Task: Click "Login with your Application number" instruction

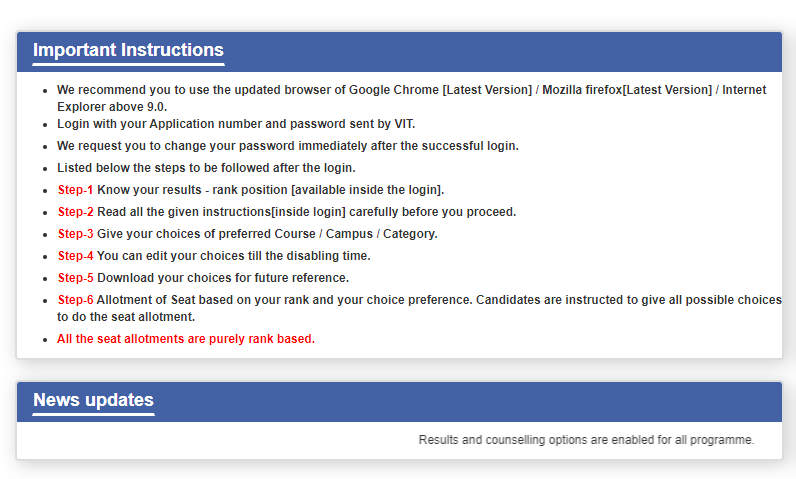Action: [235, 124]
